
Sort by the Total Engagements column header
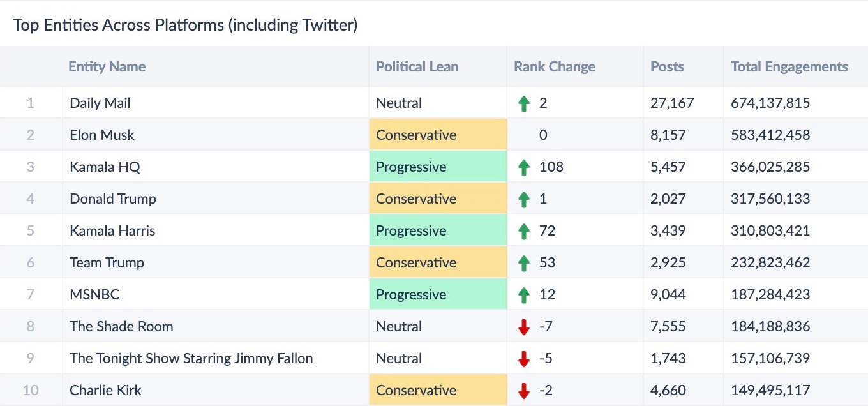(789, 66)
